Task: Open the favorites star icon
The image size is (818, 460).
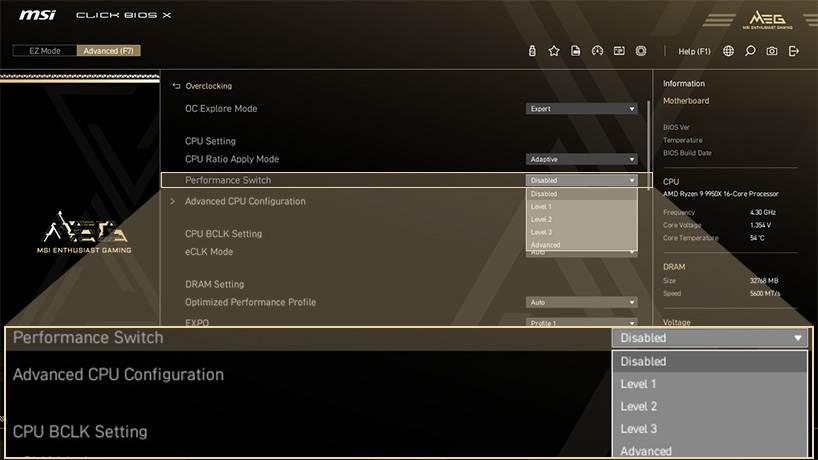Action: click(x=554, y=51)
